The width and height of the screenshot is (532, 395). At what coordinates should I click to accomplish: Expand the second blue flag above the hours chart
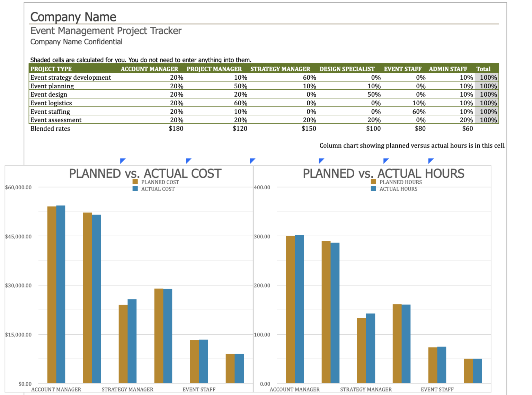tap(385, 160)
